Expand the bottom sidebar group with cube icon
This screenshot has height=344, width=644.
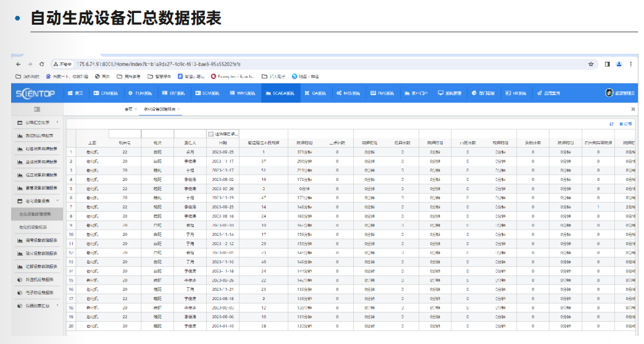pos(57,306)
